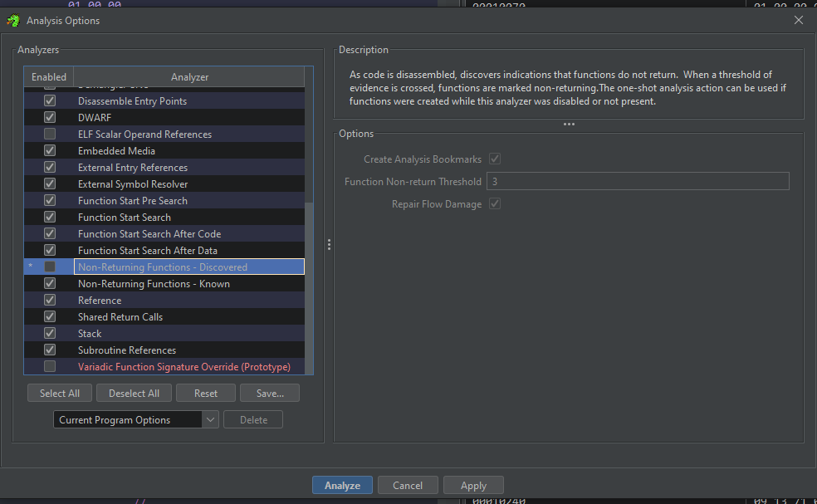Click the Reset button
The height and width of the screenshot is (504, 817).
tap(205, 393)
